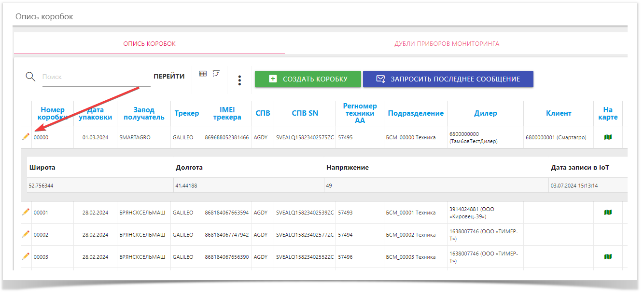Viewport: 644px width, 294px height.
Task: Open the ДУБЛИ ПРИБОРОВ МОНИТОРИНГА tab
Action: [x=447, y=44]
